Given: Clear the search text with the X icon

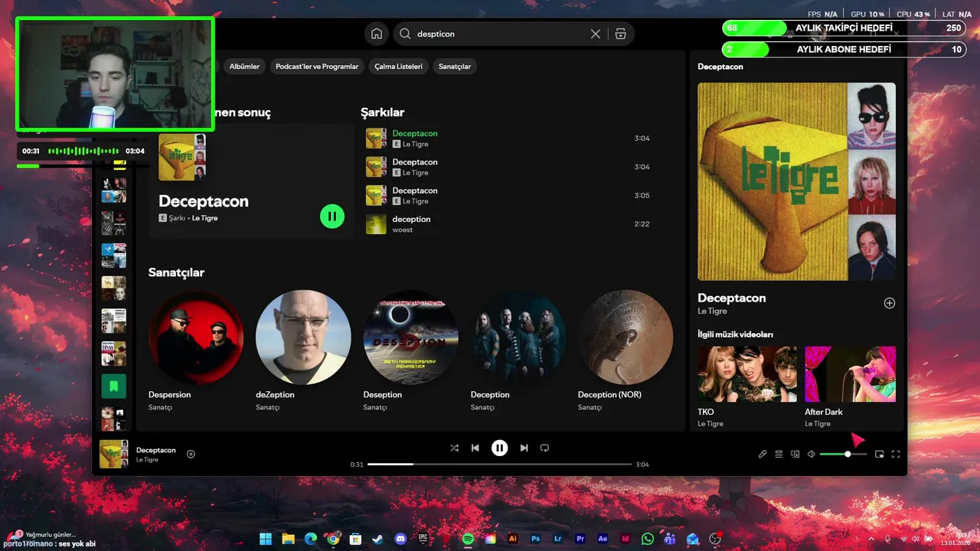Looking at the screenshot, I should [x=596, y=34].
